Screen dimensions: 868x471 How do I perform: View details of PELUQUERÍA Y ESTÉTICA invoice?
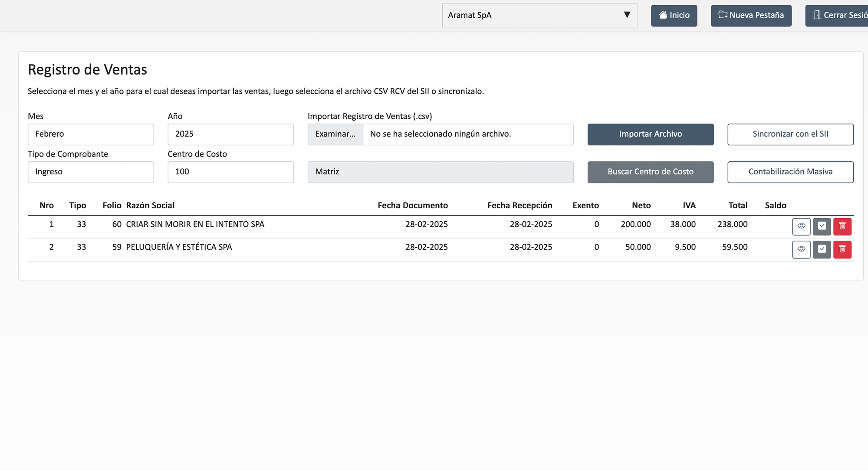[801, 249]
